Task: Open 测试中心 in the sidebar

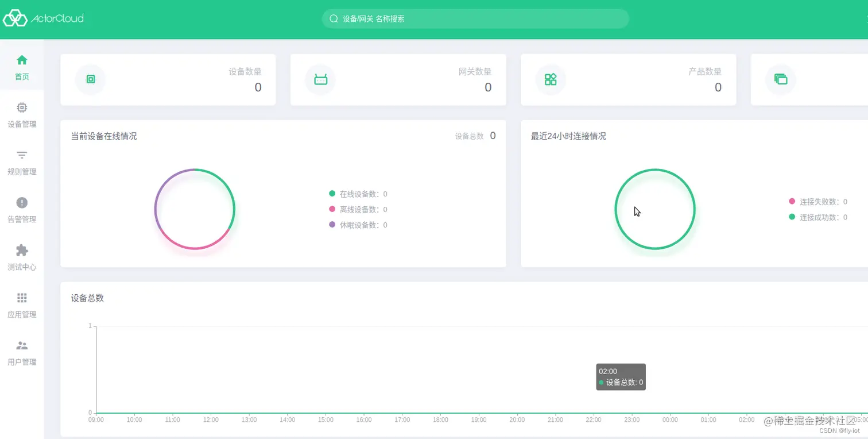Action: 22,258
